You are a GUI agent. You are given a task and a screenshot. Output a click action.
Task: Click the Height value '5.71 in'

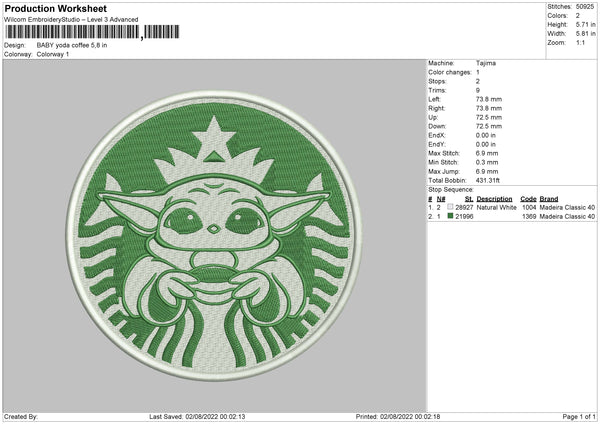(x=585, y=24)
